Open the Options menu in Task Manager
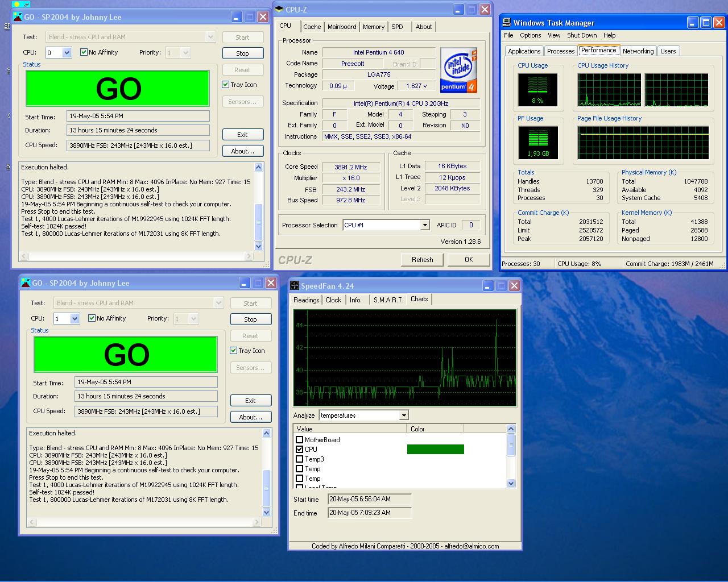The image size is (728, 582). (531, 35)
